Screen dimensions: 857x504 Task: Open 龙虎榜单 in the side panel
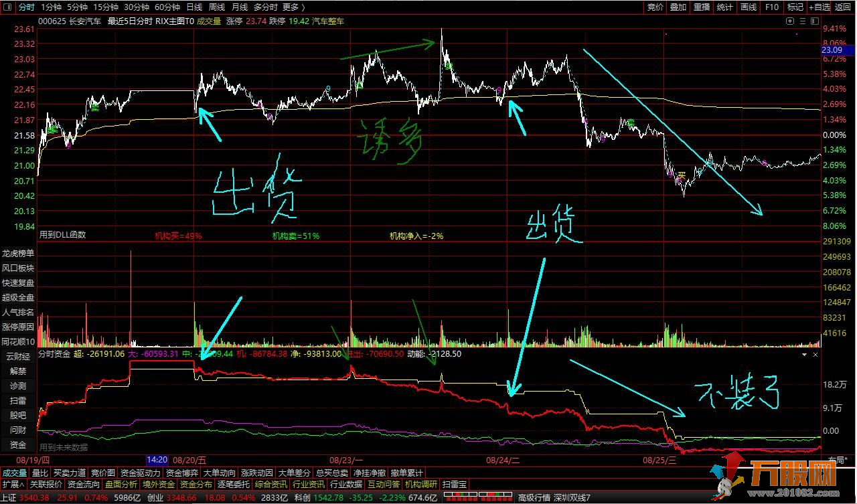point(18,254)
